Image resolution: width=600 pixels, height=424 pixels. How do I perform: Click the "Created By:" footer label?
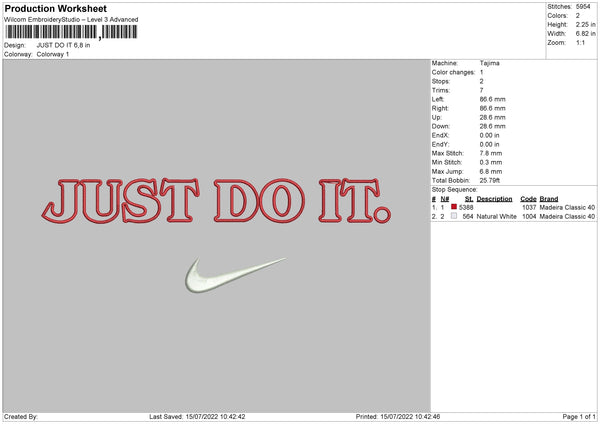click(x=21, y=417)
